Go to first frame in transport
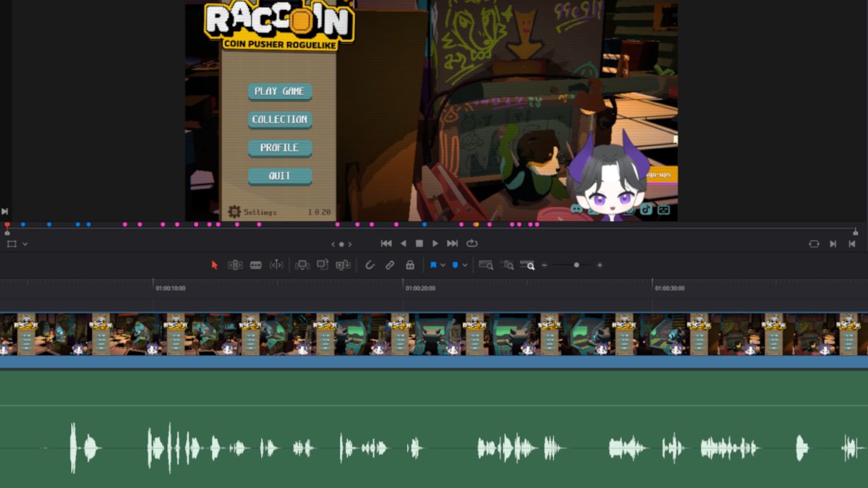 coord(386,244)
